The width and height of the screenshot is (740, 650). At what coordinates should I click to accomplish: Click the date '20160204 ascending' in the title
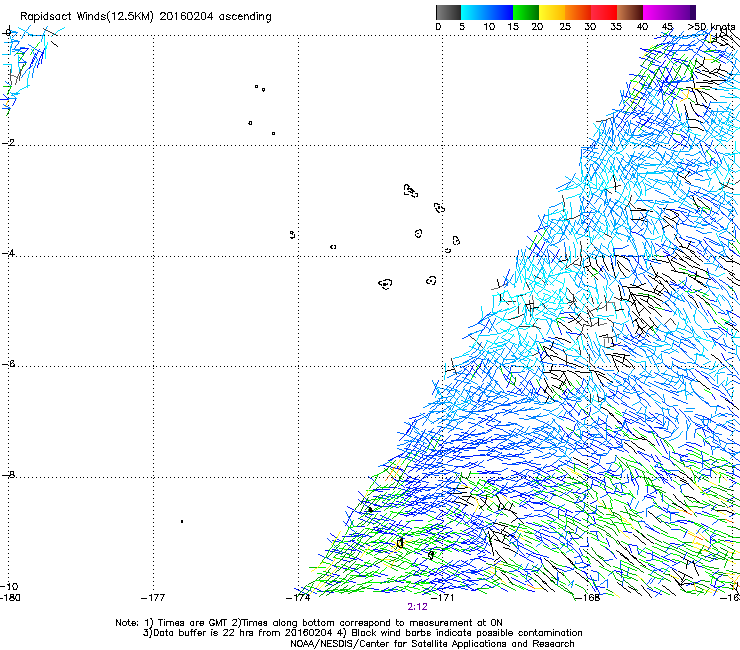[x=215, y=17]
